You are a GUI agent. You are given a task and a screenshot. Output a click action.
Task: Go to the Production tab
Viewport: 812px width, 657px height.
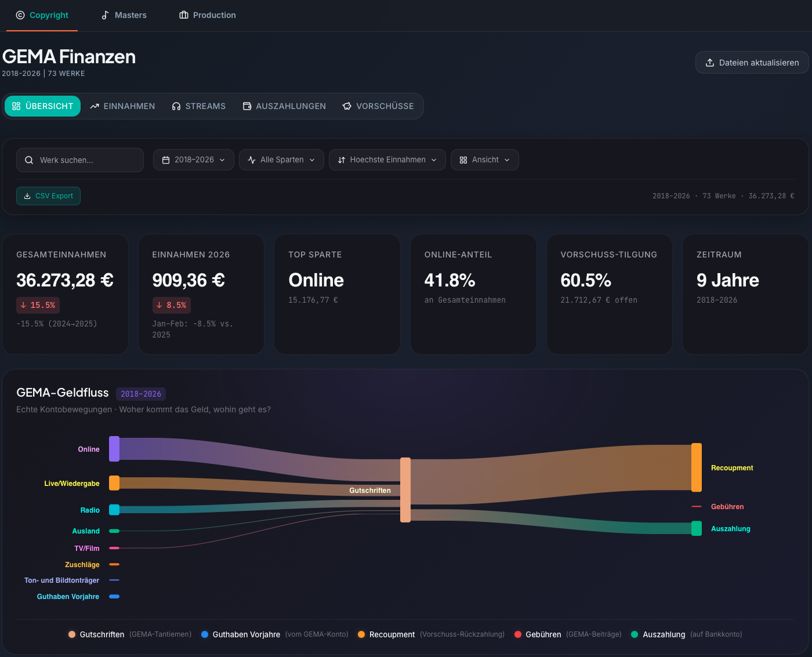coord(208,15)
